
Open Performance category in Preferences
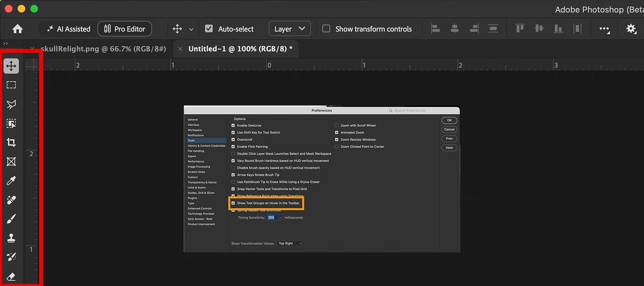tap(196, 161)
